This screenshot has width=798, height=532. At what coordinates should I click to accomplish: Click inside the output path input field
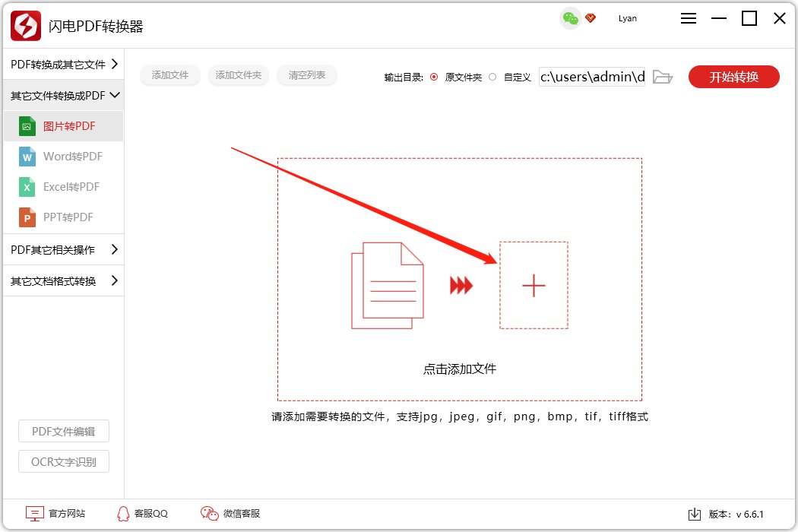pyautogui.click(x=591, y=77)
